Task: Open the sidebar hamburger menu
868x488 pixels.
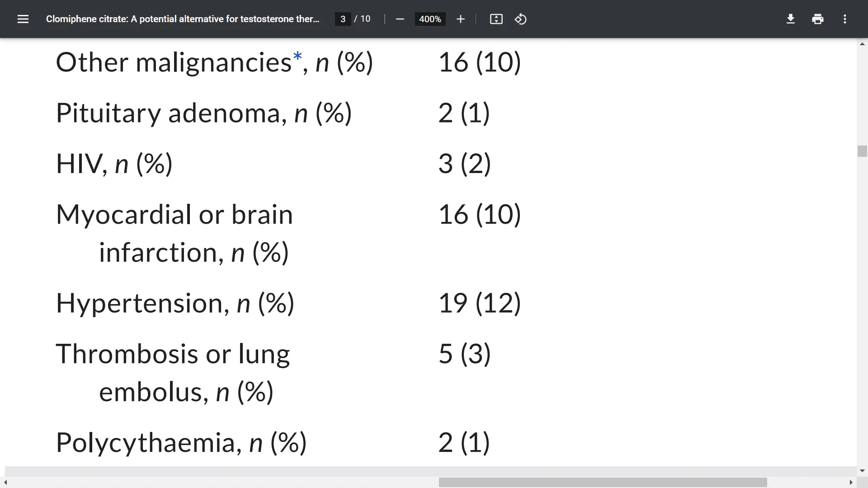Action: [23, 19]
